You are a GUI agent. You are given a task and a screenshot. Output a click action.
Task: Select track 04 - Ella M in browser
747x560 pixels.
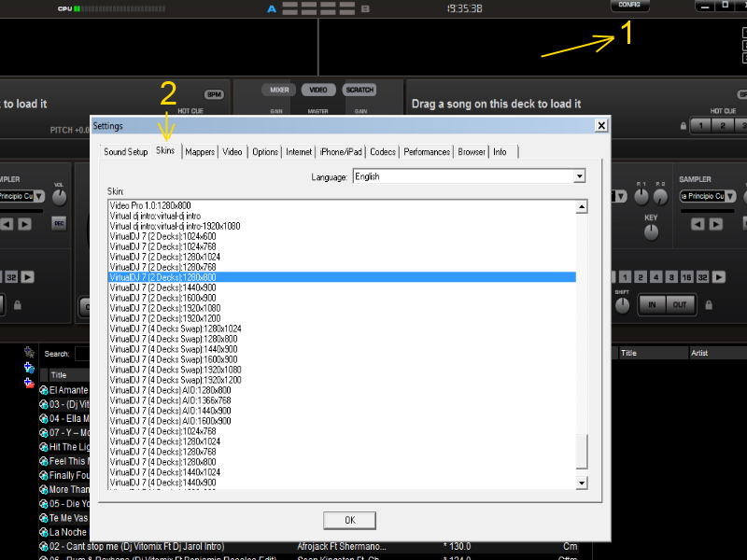pyautogui.click(x=64, y=418)
